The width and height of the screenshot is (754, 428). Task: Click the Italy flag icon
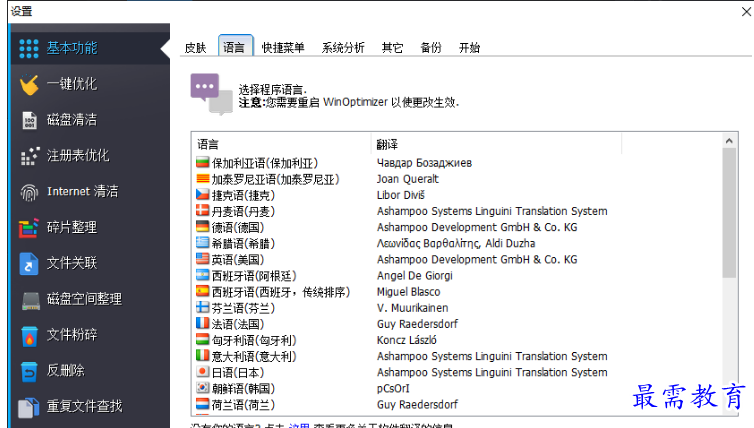(x=202, y=356)
